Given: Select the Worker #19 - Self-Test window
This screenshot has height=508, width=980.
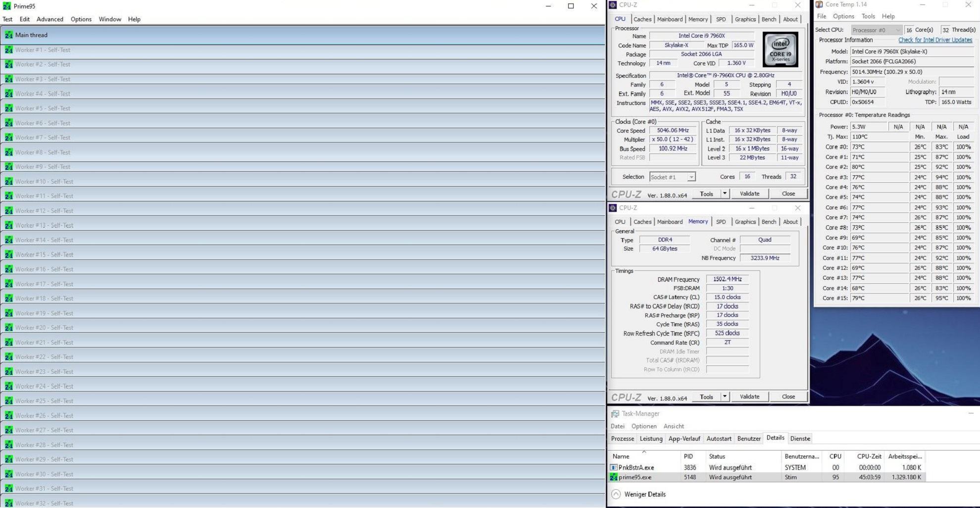Looking at the screenshot, I should (x=302, y=313).
